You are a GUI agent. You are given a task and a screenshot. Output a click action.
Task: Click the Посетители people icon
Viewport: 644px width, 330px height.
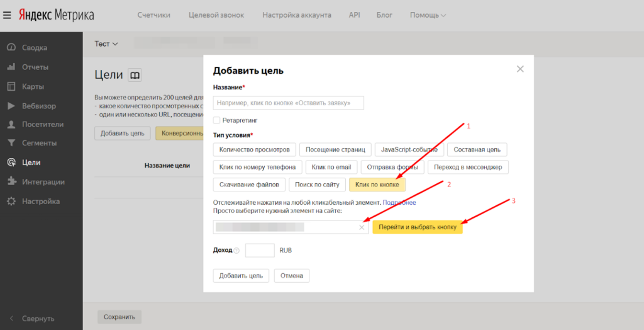11,124
